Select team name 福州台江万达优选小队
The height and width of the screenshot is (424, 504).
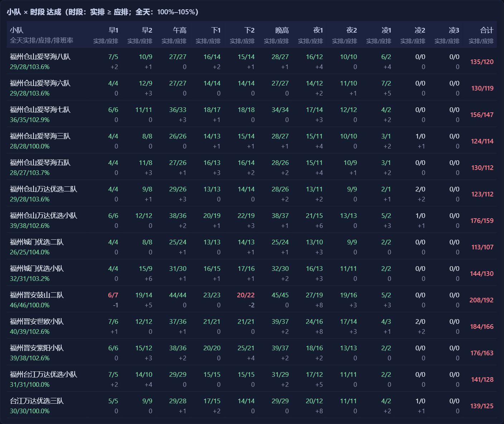pos(44,374)
